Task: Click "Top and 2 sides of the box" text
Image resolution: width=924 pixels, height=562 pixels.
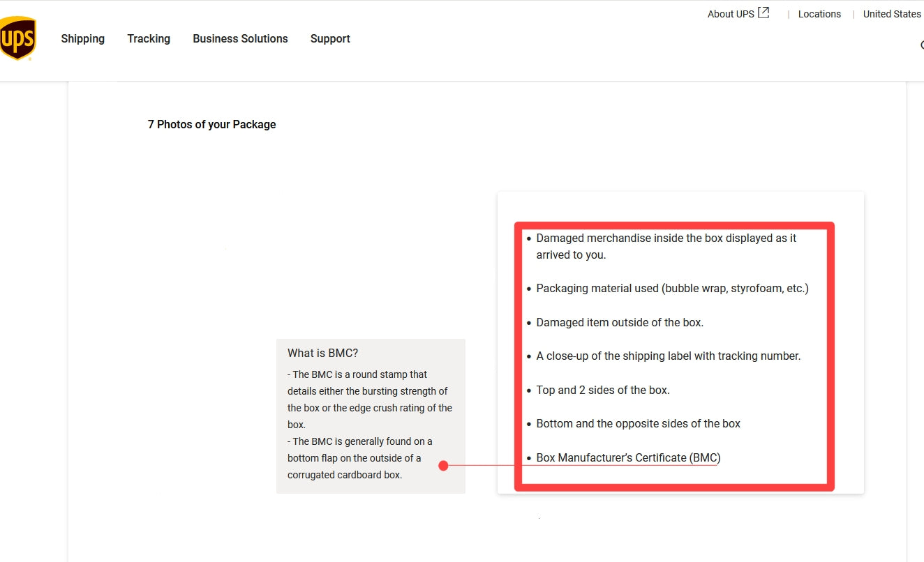Action: tap(603, 390)
